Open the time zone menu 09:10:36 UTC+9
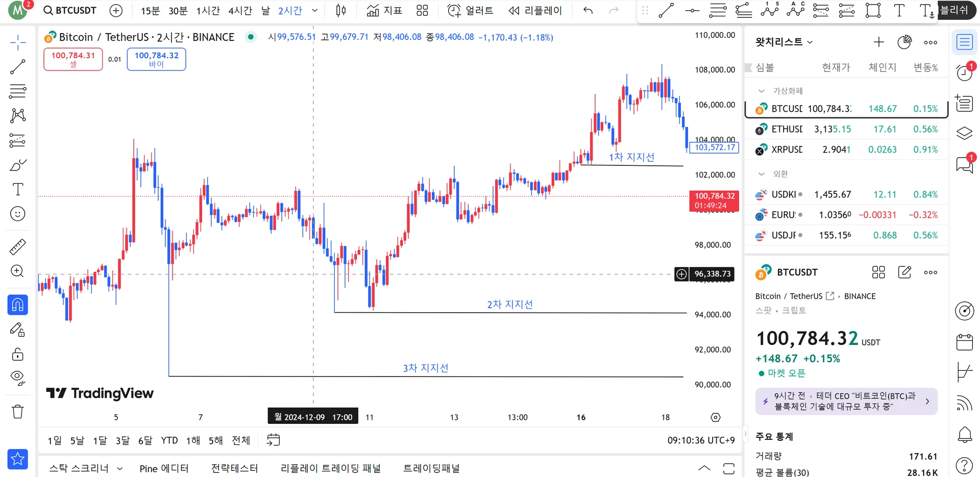Screen dimensions: 980x477 pyautogui.click(x=701, y=440)
